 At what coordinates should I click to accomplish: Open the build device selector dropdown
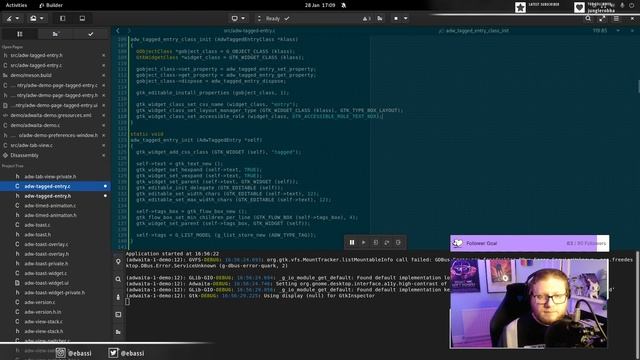tap(238, 18)
